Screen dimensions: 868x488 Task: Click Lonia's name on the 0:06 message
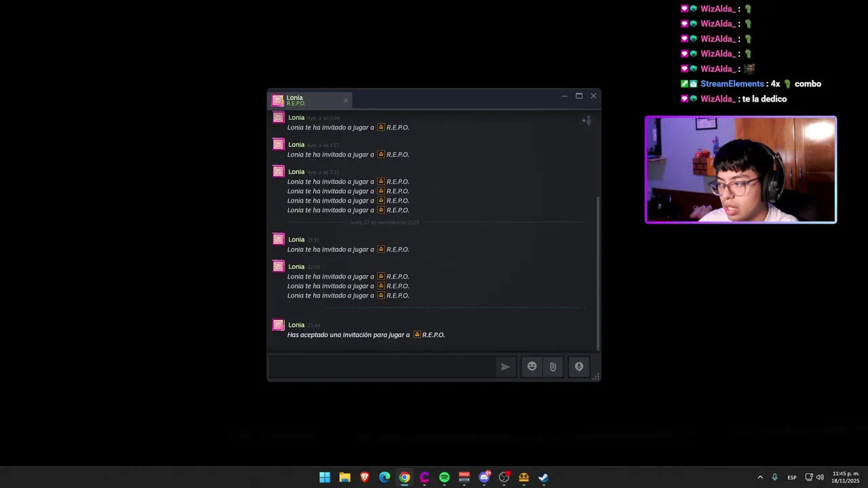[x=296, y=117]
